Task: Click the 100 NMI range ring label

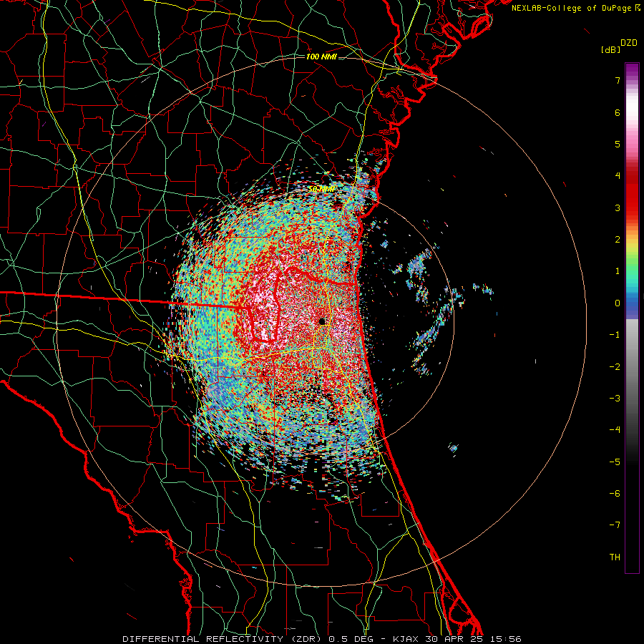Action: [321, 57]
